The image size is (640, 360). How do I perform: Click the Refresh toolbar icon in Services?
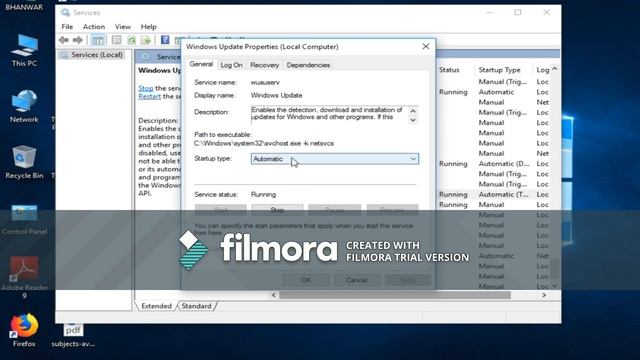pos(131,40)
